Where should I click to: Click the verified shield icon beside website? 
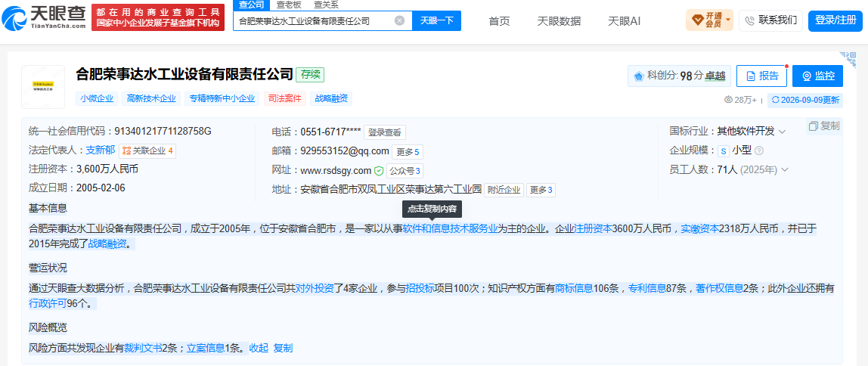379,171
